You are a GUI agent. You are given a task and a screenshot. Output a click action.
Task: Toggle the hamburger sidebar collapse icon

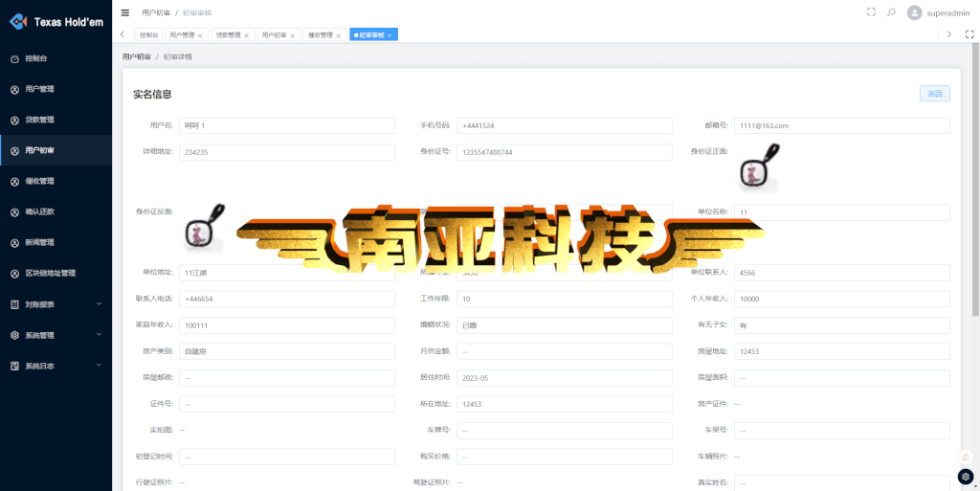(x=125, y=12)
